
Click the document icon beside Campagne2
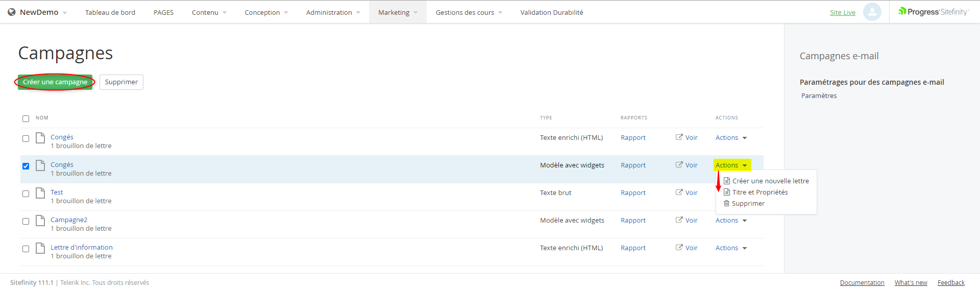pos(40,221)
